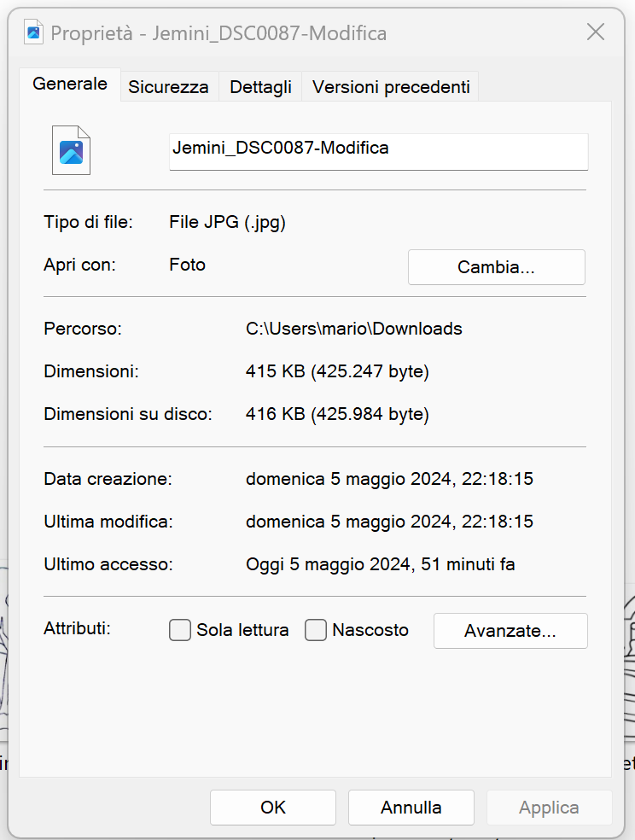Click Cambia... to change the default app

coord(497,267)
